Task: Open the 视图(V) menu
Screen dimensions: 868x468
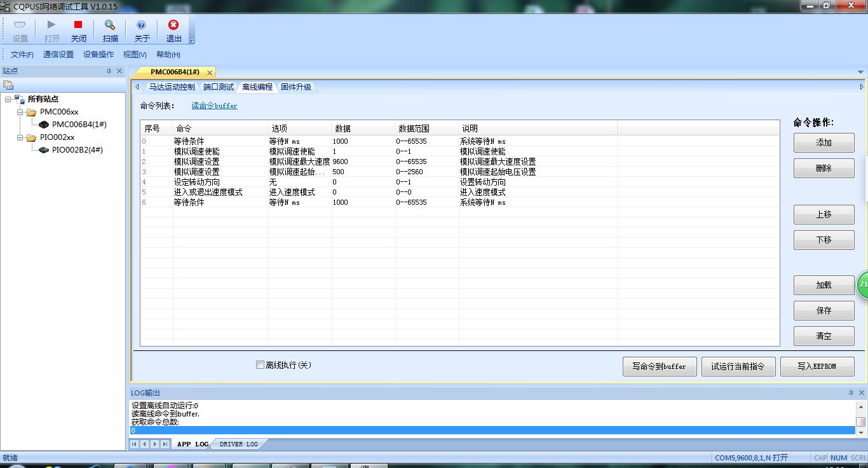Action: pos(135,55)
